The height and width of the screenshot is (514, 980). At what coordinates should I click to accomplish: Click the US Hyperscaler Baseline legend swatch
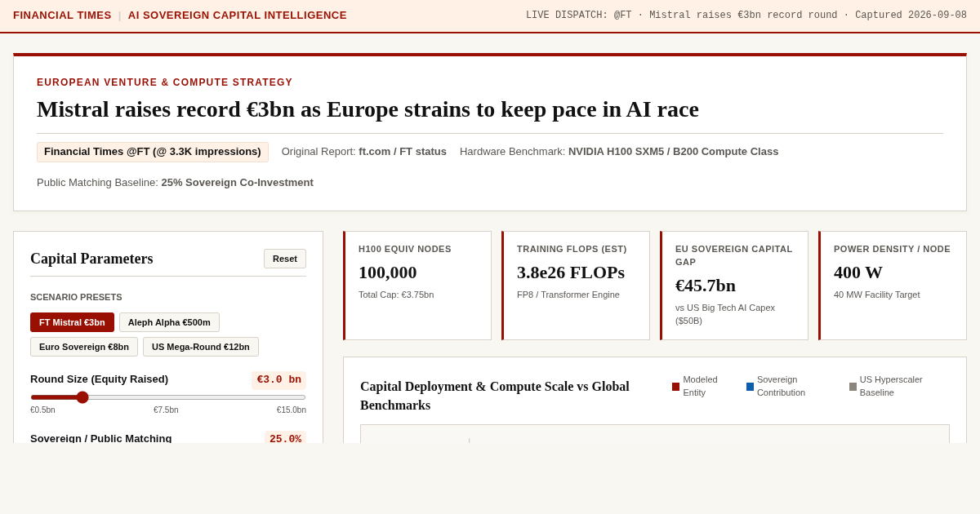click(853, 387)
